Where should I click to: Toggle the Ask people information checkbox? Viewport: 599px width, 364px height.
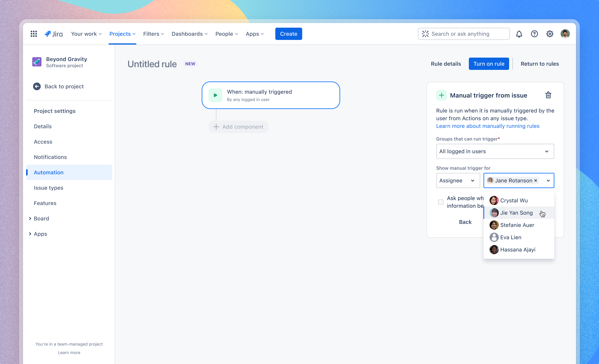pyautogui.click(x=440, y=202)
